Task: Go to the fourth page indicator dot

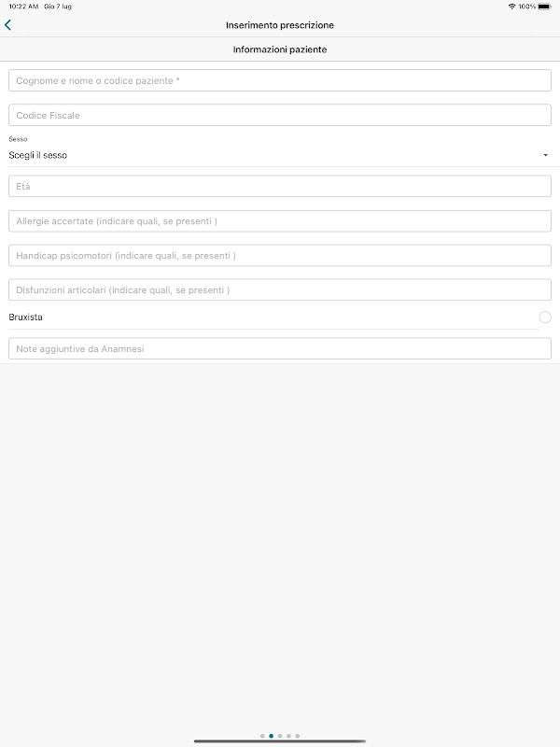Action: coord(288,736)
